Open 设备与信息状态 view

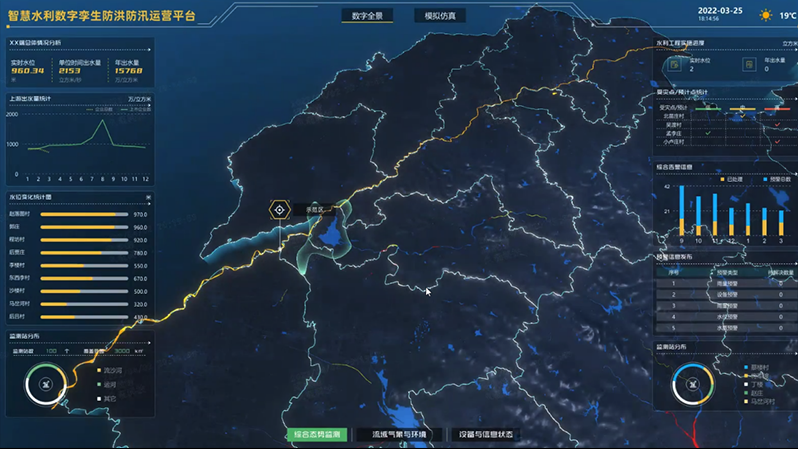(x=485, y=435)
